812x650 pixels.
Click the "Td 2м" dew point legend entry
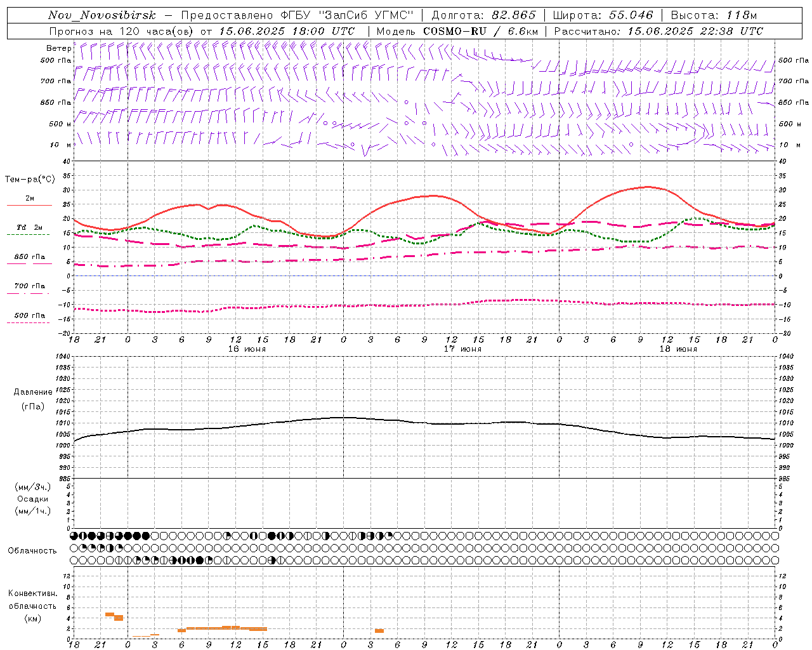pyautogui.click(x=30, y=227)
